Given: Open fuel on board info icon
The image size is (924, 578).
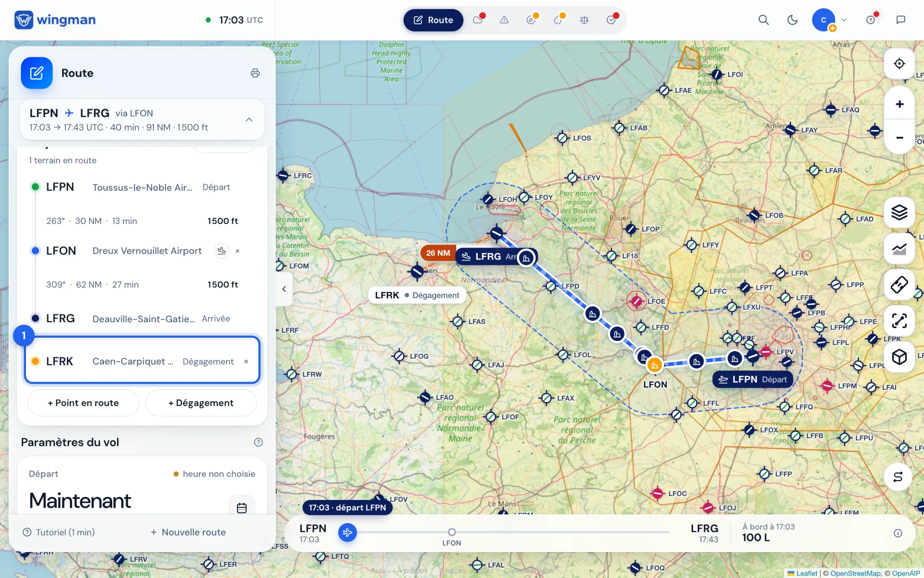Looking at the screenshot, I should [x=898, y=533].
